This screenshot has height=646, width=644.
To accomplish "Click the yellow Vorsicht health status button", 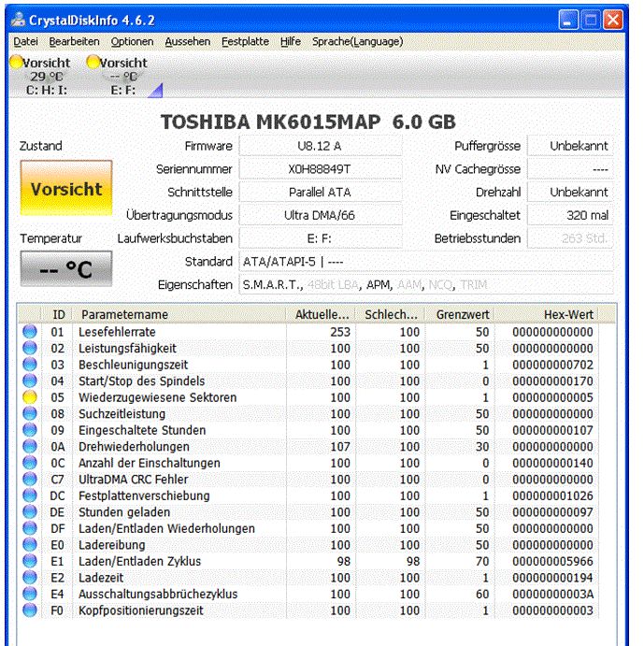I will coord(66,189).
